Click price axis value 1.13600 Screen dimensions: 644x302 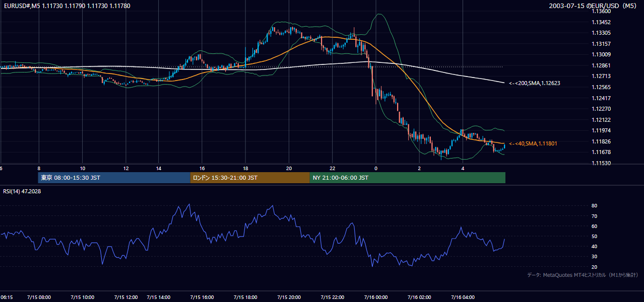602,11
